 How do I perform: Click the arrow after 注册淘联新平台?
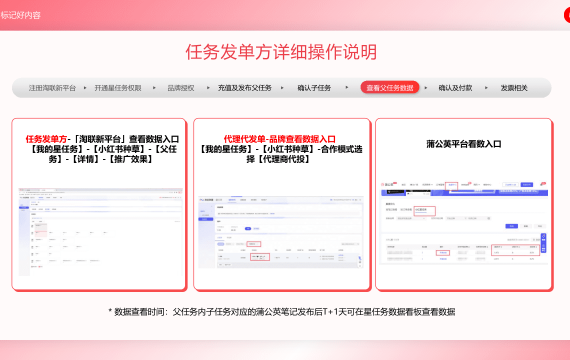coord(85,88)
